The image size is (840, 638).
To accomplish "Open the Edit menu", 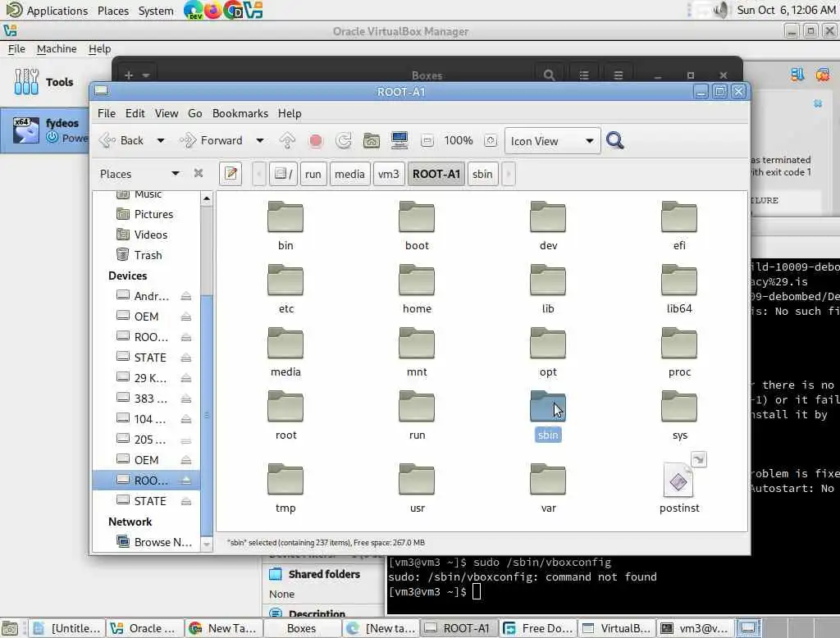I will click(x=135, y=113).
